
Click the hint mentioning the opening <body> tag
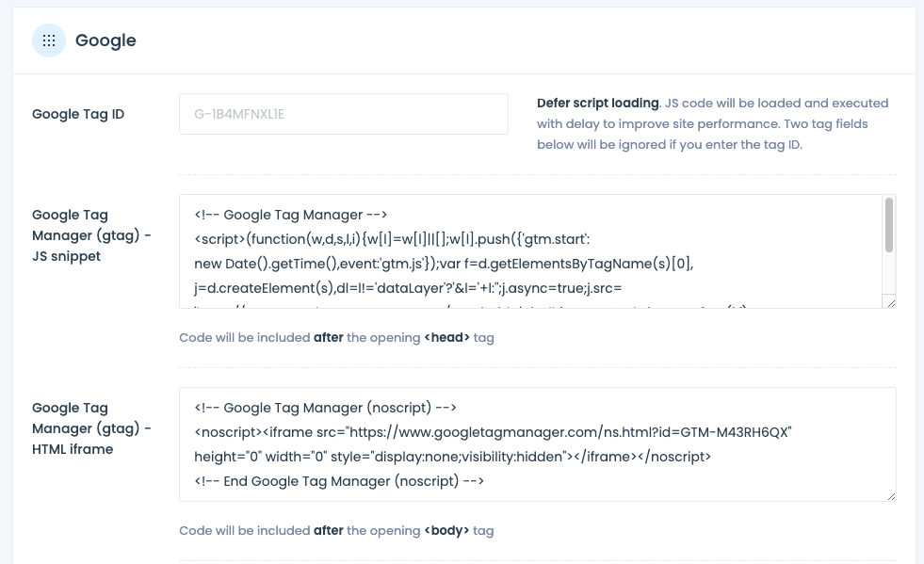336,530
